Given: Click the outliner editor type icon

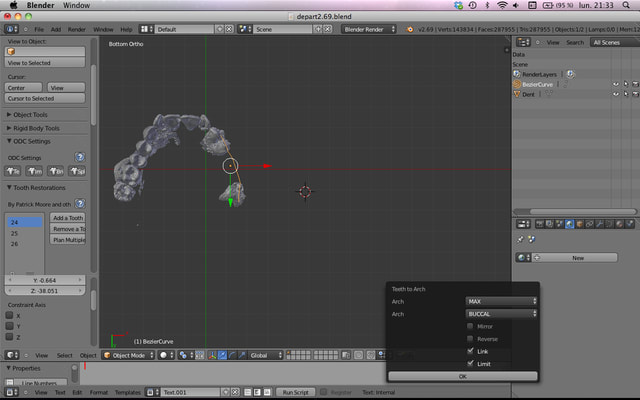Looking at the screenshot, I should coord(521,42).
